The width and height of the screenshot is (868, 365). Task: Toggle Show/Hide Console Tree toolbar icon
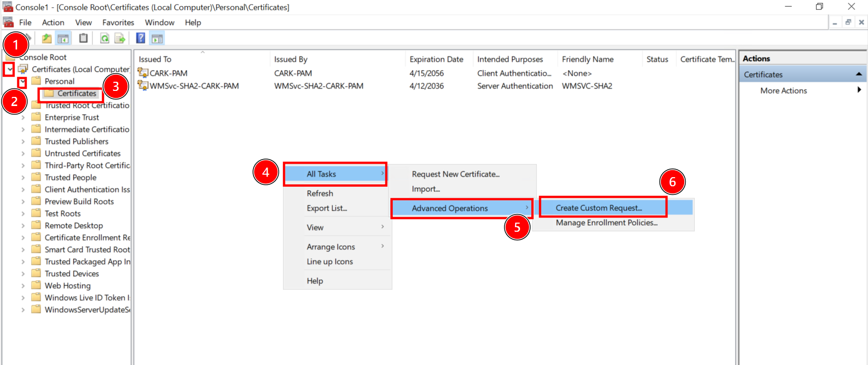[63, 38]
